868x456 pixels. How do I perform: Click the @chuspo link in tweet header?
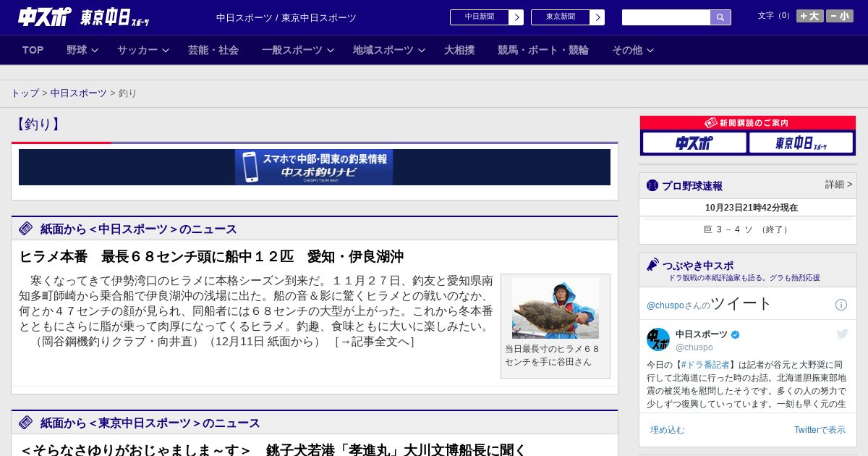pyautogui.click(x=665, y=305)
